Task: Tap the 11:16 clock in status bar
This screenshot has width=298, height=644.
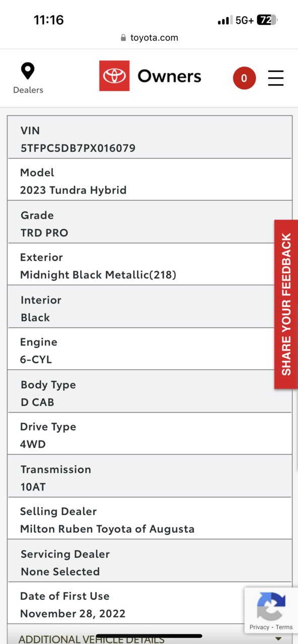Action: [x=48, y=20]
